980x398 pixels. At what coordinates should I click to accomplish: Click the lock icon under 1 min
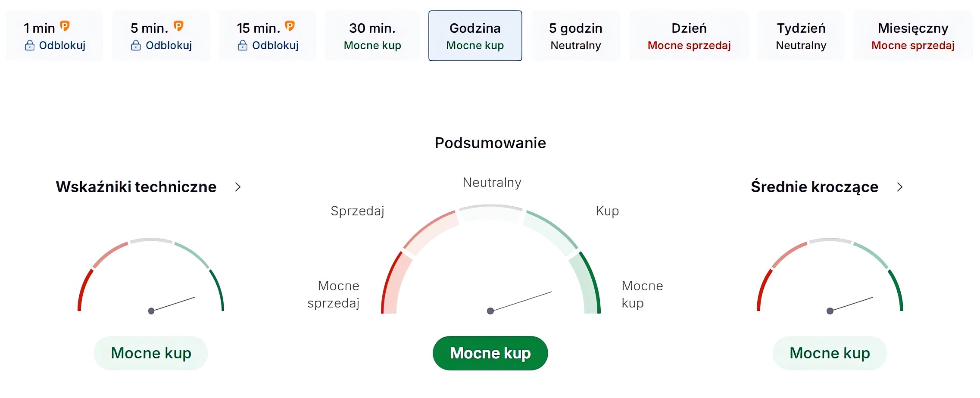click(x=29, y=45)
